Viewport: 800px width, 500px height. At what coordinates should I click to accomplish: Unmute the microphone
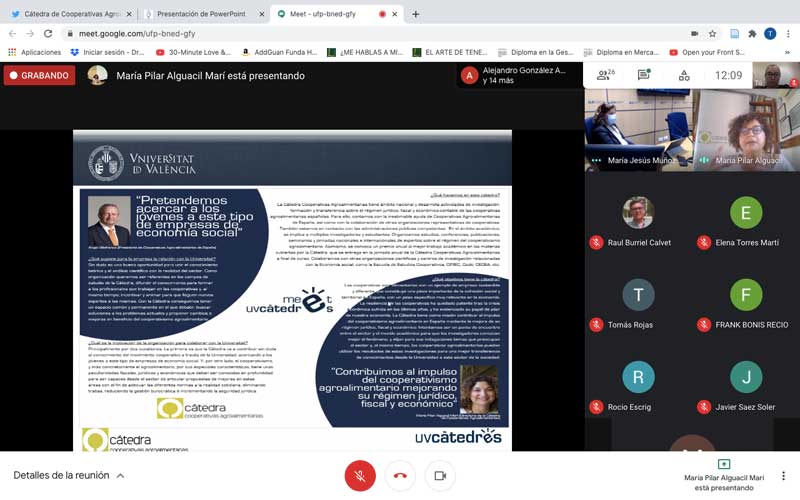click(360, 476)
